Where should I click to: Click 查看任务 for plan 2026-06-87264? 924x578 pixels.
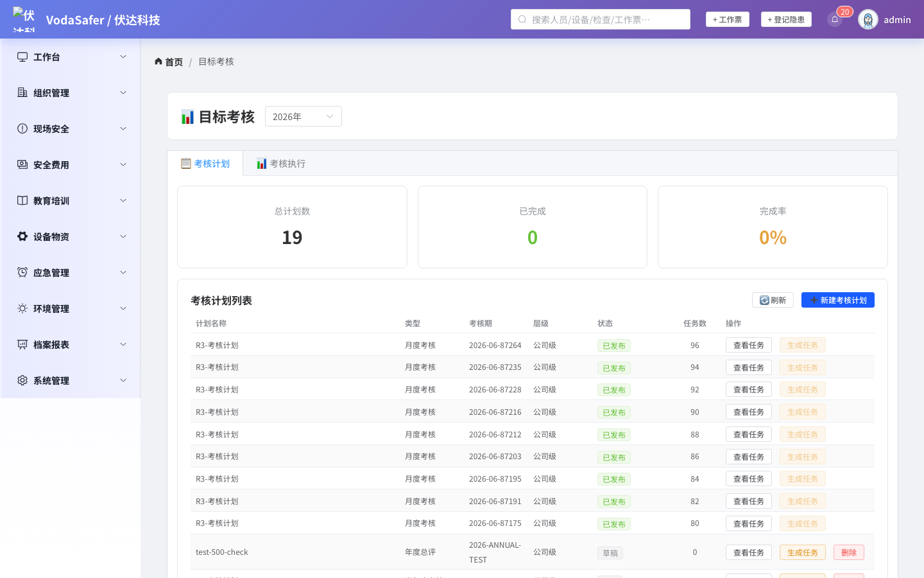pos(749,345)
